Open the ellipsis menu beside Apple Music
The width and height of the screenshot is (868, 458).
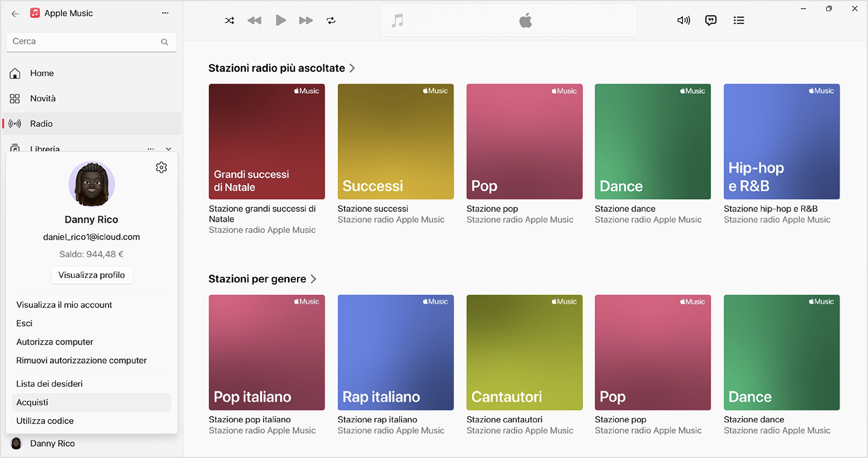[165, 13]
